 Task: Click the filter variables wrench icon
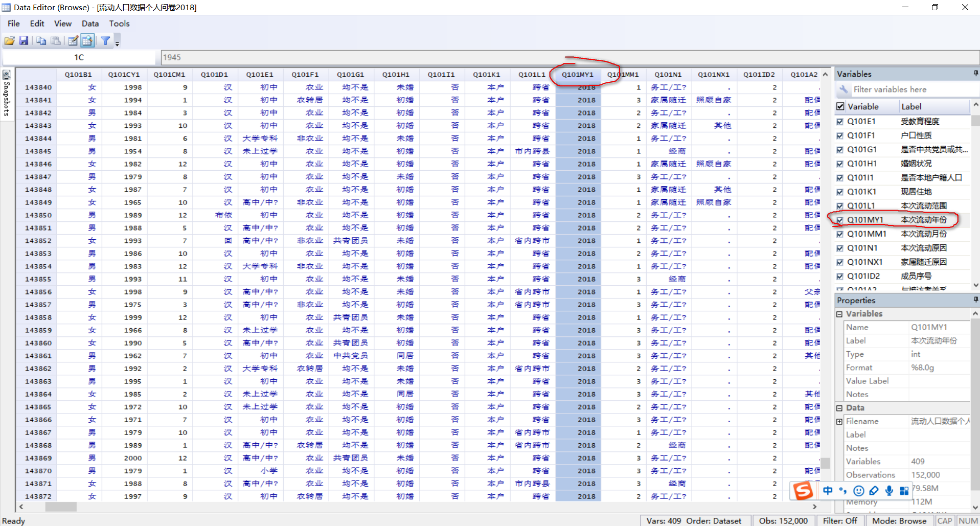(844, 89)
